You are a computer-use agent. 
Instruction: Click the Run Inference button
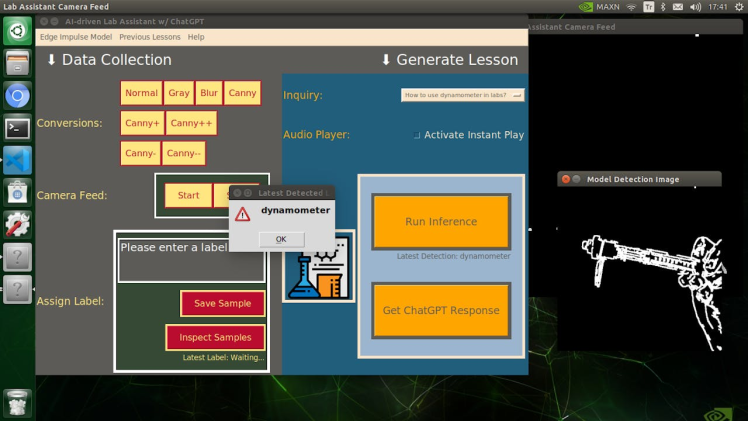click(440, 222)
